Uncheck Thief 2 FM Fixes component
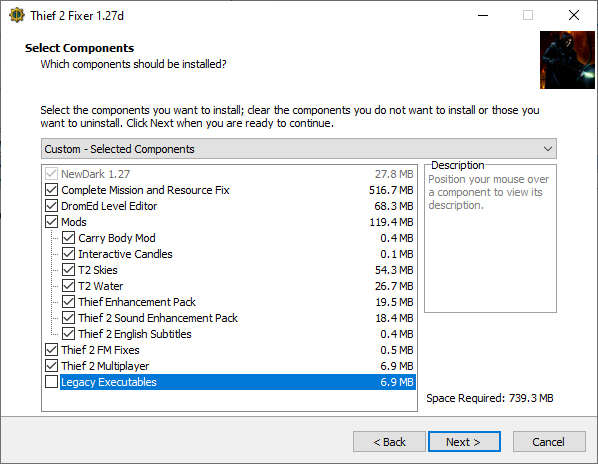The height and width of the screenshot is (464, 598). [x=51, y=350]
